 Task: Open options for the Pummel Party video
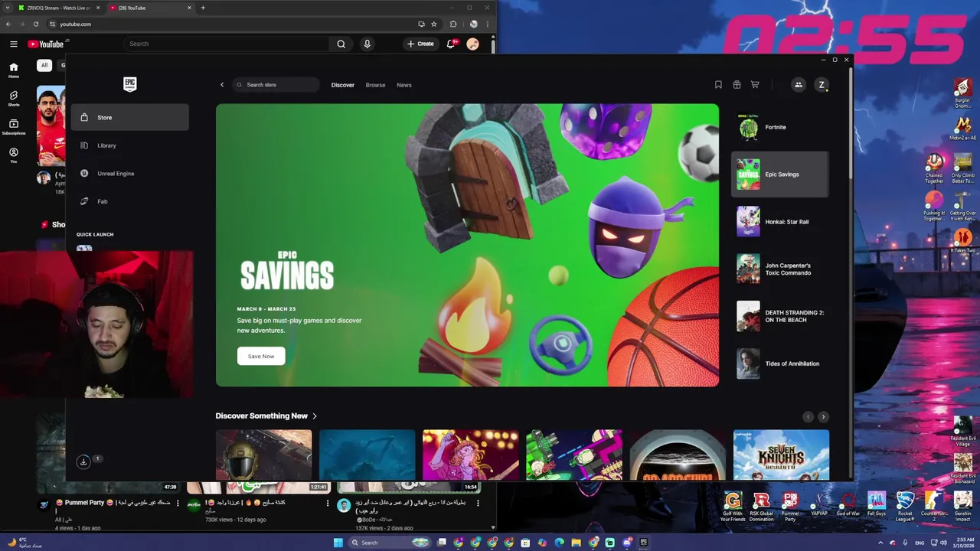(x=178, y=504)
